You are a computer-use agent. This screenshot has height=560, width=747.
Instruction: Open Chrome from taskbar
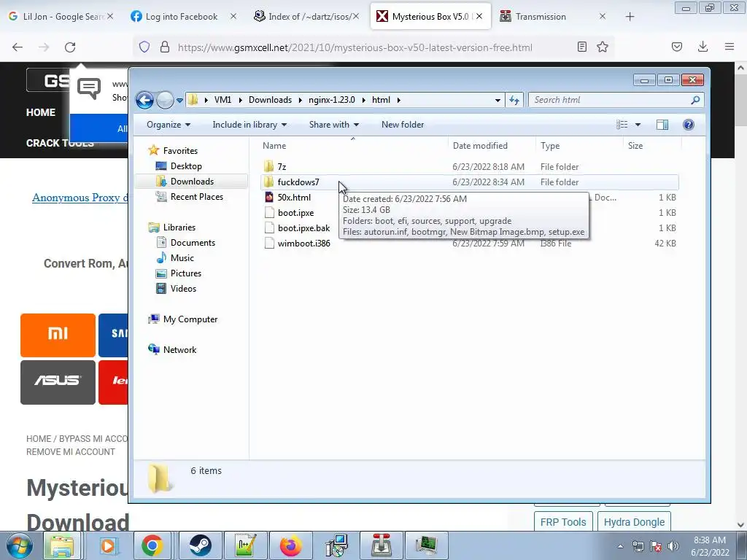152,545
